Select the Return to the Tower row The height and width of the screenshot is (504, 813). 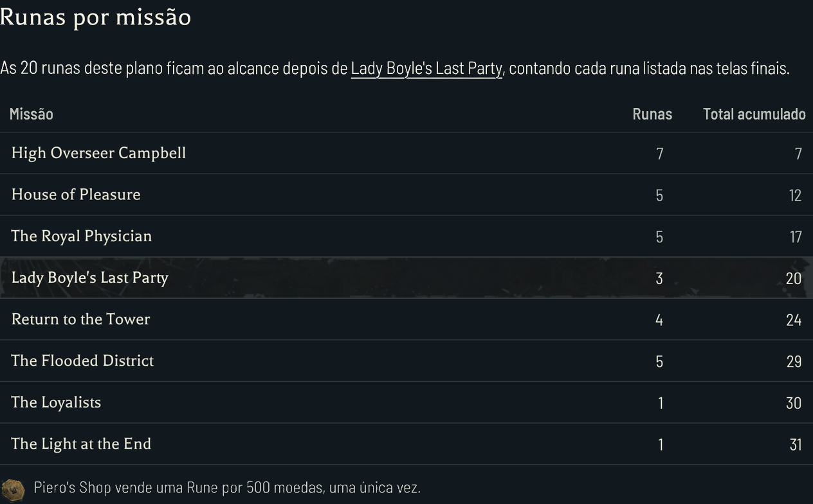(x=406, y=319)
